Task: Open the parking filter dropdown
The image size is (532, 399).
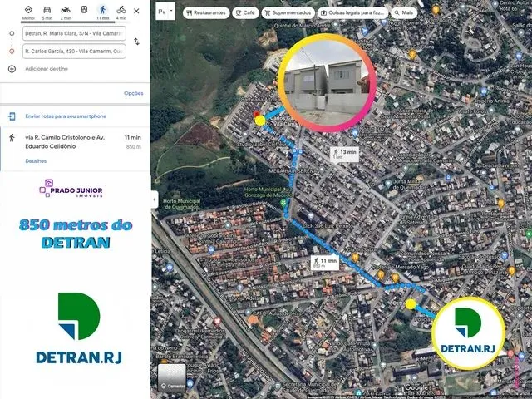Action: tap(165, 12)
